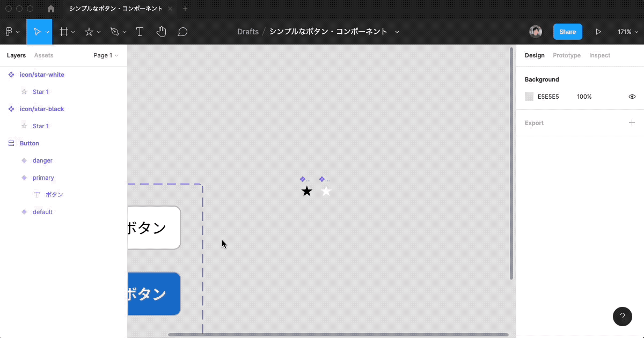Select the white star on canvas
The image size is (644, 338).
(x=326, y=191)
